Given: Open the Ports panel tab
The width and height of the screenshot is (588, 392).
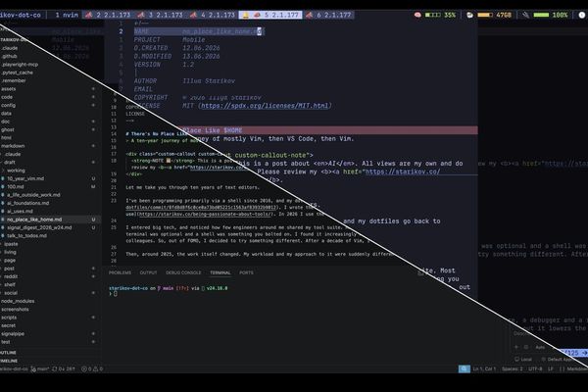Looking at the screenshot, I should 246,272.
